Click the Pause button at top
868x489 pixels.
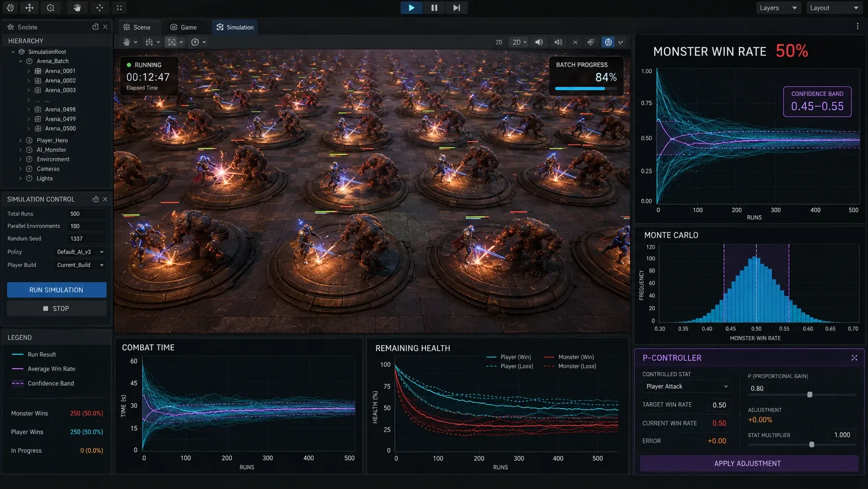coord(434,8)
